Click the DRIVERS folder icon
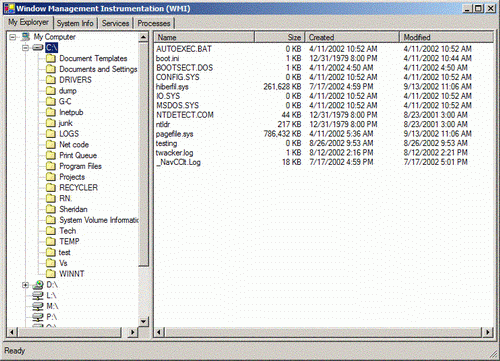Screen dimensions: 500x361 pos(51,80)
